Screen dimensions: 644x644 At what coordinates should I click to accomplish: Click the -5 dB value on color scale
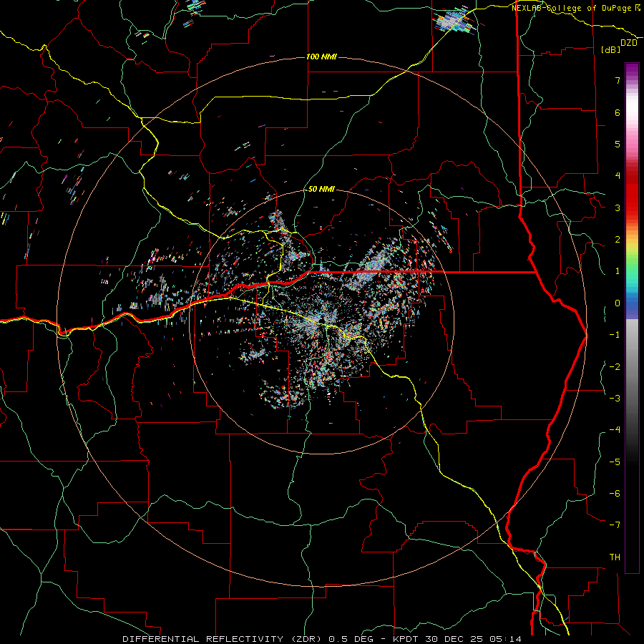(615, 462)
